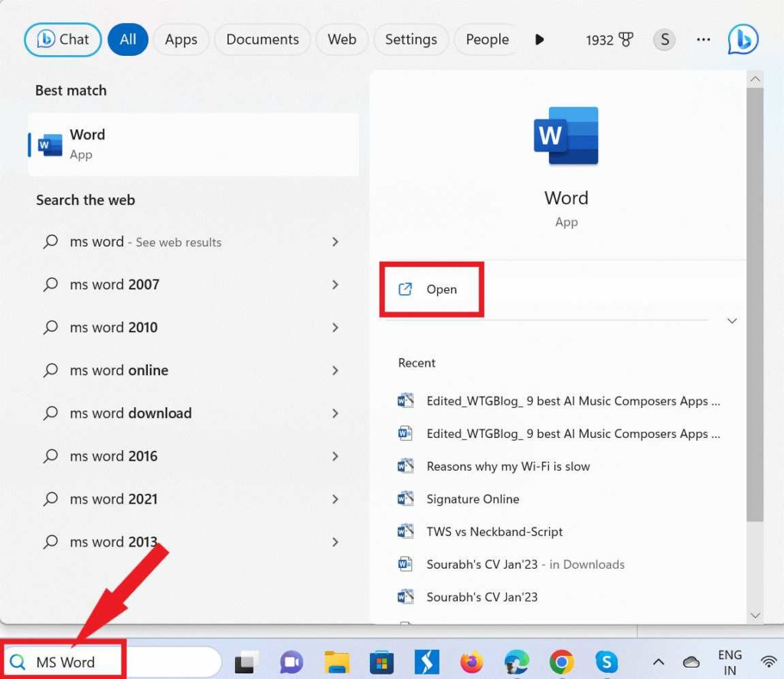Expand chevron beside 'ms word 2007'
This screenshot has width=784, height=679.
point(335,285)
